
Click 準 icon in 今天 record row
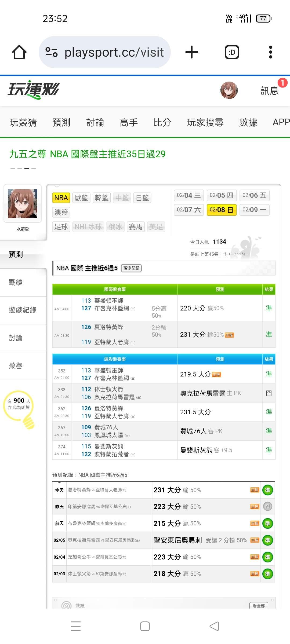coord(268,490)
